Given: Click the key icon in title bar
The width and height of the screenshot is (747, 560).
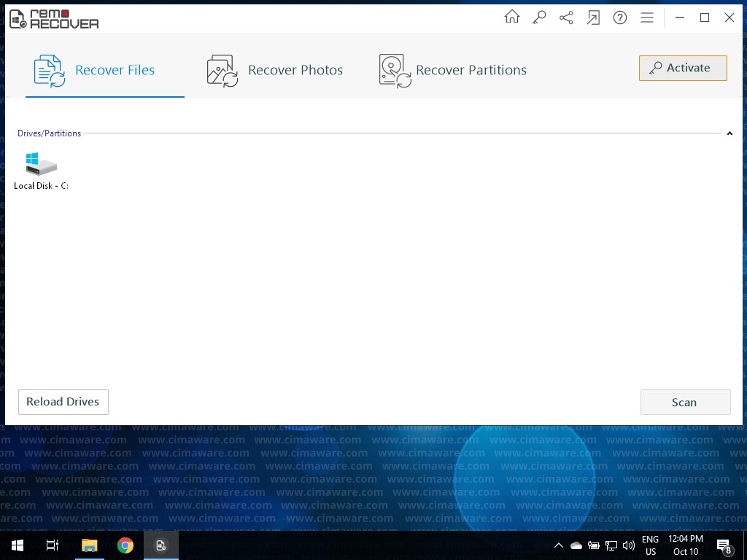Looking at the screenshot, I should [x=539, y=17].
